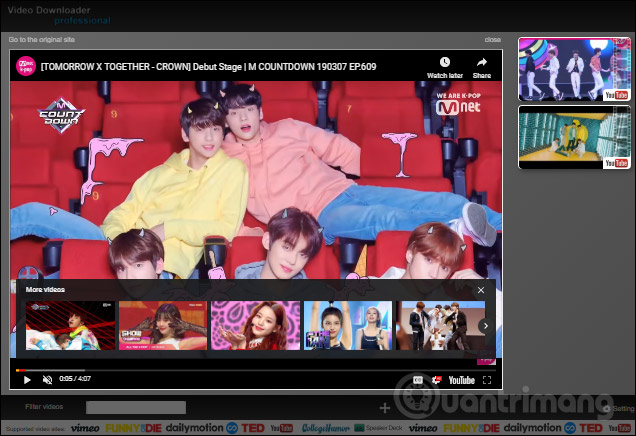
Task: Open the video title link about TOMORROW X TOGETHER
Action: (x=208, y=67)
